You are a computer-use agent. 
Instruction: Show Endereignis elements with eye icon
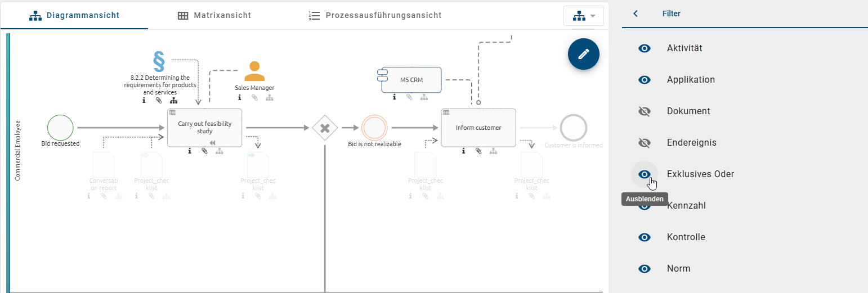click(x=645, y=143)
